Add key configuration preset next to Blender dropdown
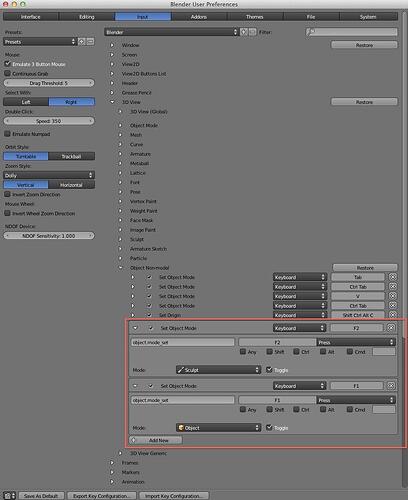This screenshot has width=408, height=500. point(244,32)
